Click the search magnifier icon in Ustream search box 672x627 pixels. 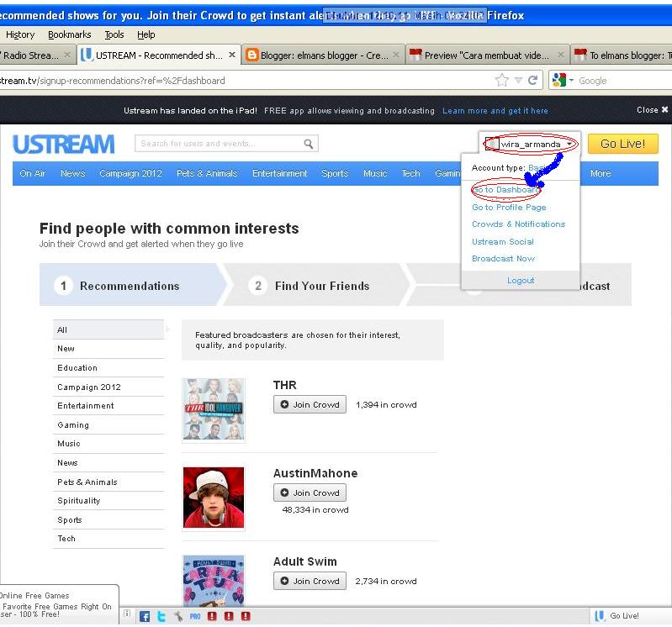tap(308, 144)
